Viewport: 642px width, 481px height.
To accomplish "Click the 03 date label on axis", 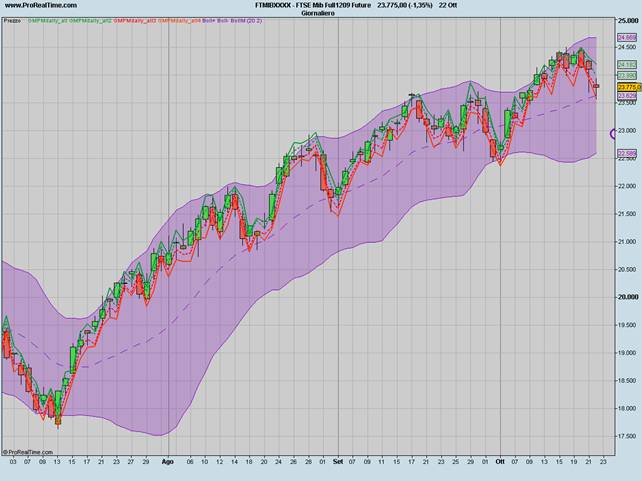I will [x=13, y=461].
